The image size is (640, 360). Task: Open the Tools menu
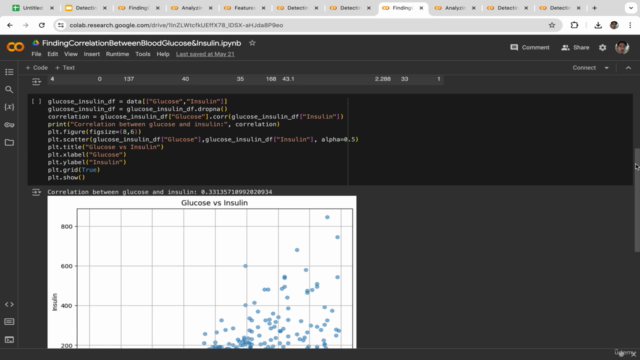point(143,54)
